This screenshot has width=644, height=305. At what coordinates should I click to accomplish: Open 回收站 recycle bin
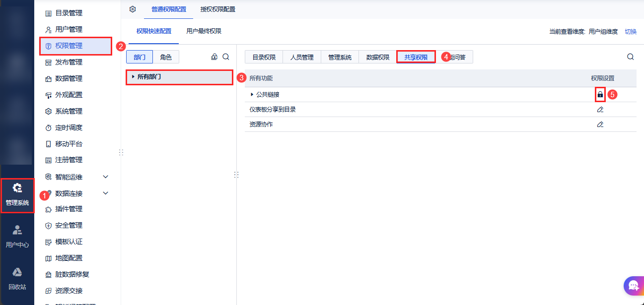coord(17,278)
